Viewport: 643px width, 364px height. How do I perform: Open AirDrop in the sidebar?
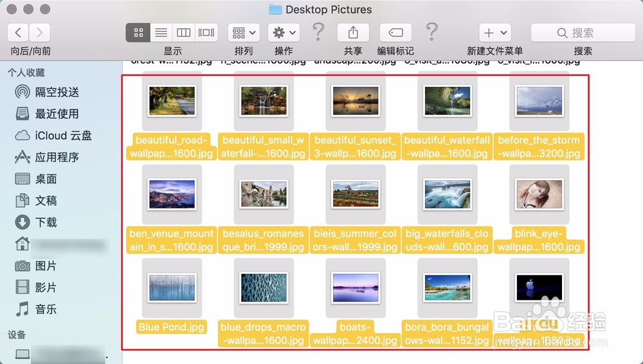tap(47, 92)
